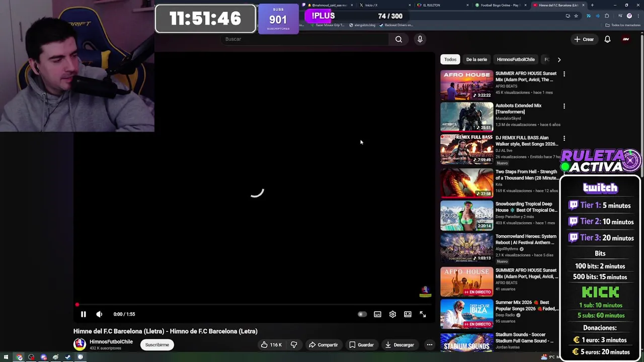Open the Crear upload menu
This screenshot has height=362, width=644.
point(584,39)
